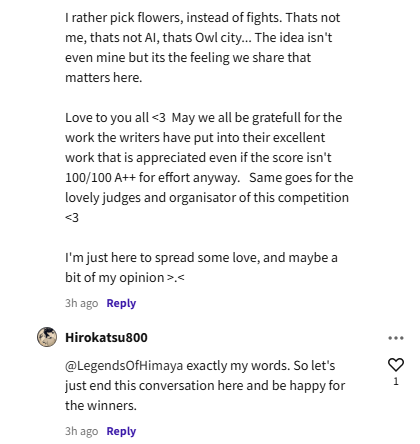Click the standalone '<3' line after 'competition'
Screen dimensions: 420x444
[72, 218]
